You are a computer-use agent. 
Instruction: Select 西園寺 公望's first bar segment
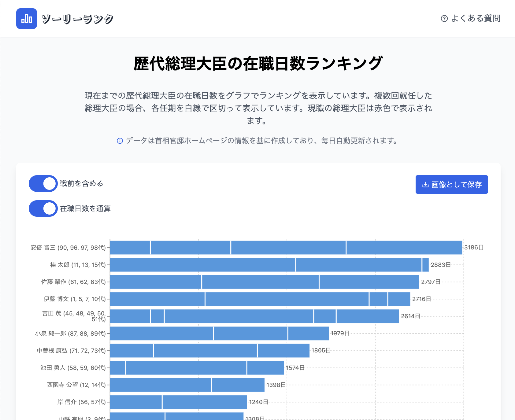[161, 385]
